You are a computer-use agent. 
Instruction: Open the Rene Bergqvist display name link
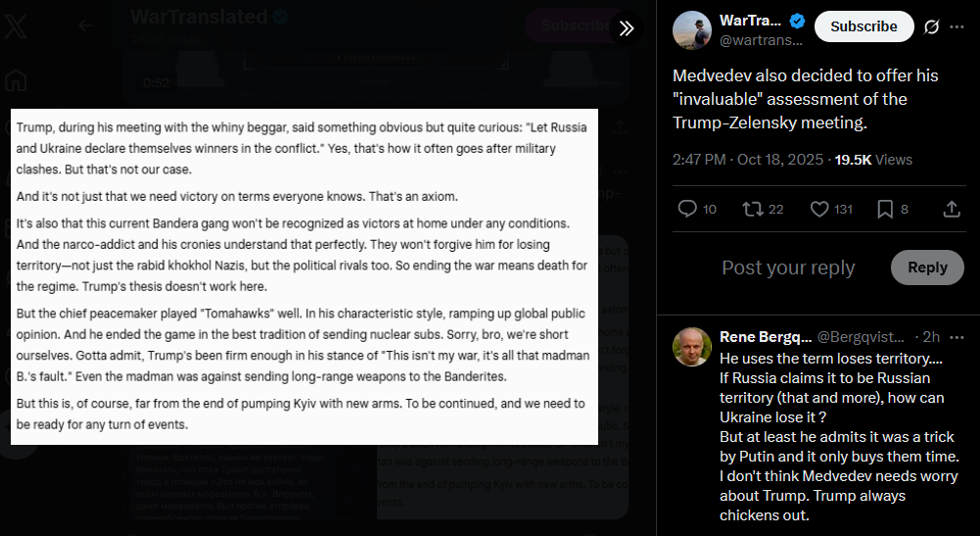(766, 337)
